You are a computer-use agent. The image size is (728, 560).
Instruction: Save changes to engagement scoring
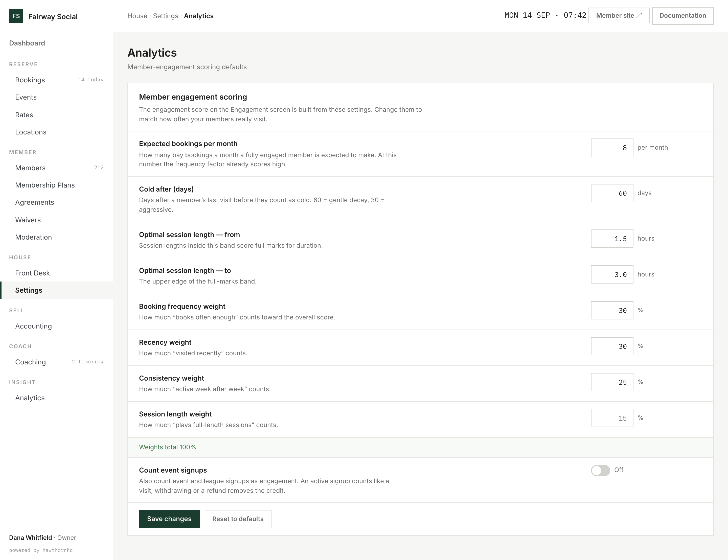[169, 519]
